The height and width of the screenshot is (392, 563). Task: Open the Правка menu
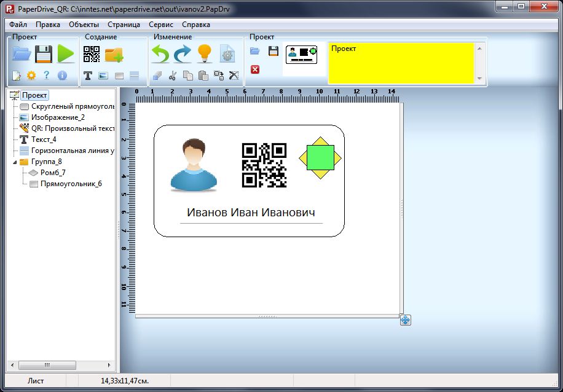pyautogui.click(x=48, y=25)
